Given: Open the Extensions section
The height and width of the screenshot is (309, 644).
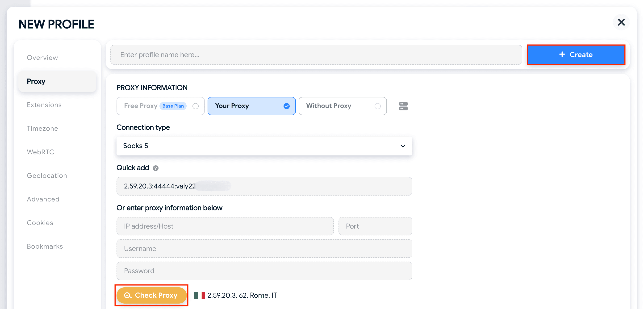Looking at the screenshot, I should point(44,105).
